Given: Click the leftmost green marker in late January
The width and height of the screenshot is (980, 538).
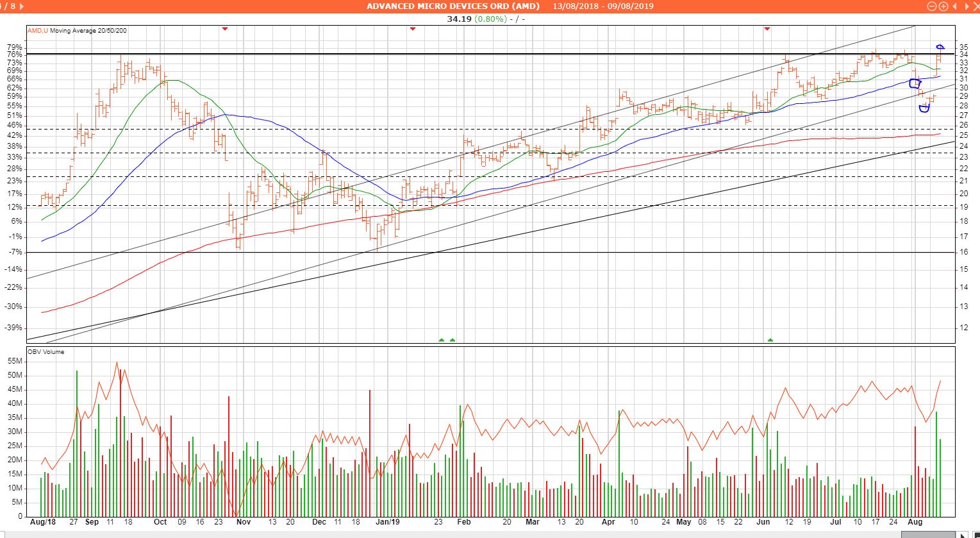Looking at the screenshot, I should coord(441,340).
